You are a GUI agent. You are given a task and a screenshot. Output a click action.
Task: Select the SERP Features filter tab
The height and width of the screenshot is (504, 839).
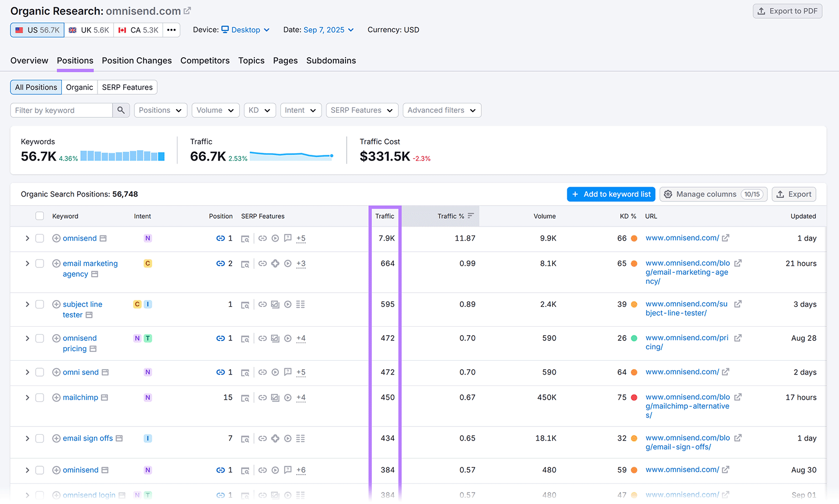tap(127, 87)
